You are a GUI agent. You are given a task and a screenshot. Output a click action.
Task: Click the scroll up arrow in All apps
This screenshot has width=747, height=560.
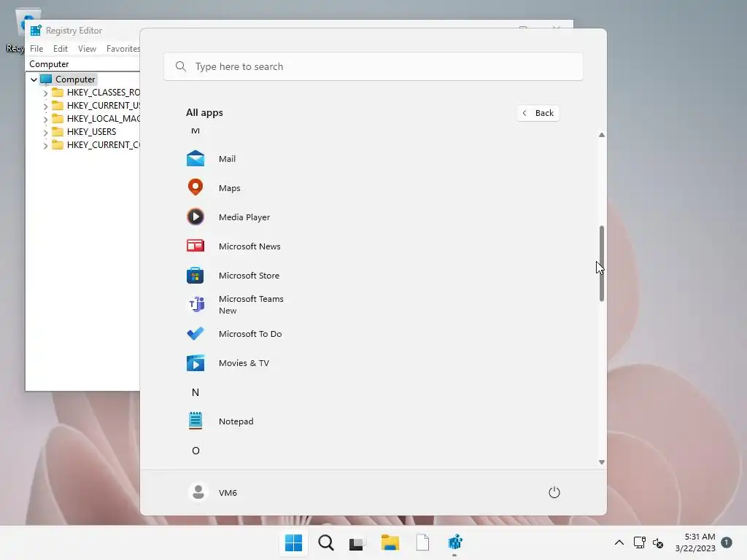(x=602, y=135)
